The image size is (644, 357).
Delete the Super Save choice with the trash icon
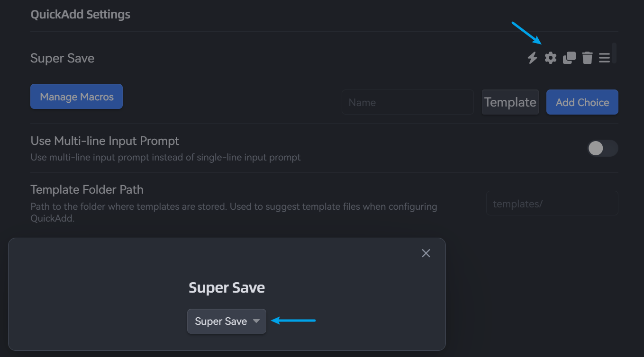click(587, 58)
